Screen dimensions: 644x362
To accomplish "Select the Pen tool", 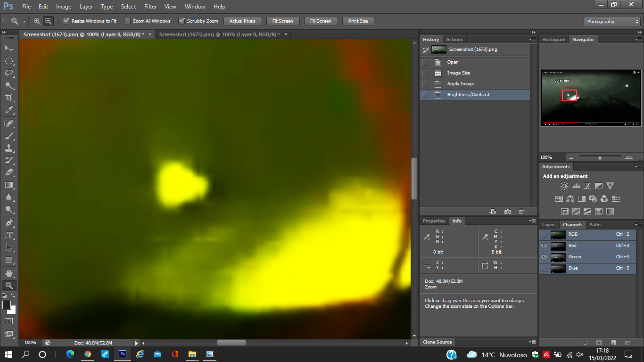I will pos(9,222).
